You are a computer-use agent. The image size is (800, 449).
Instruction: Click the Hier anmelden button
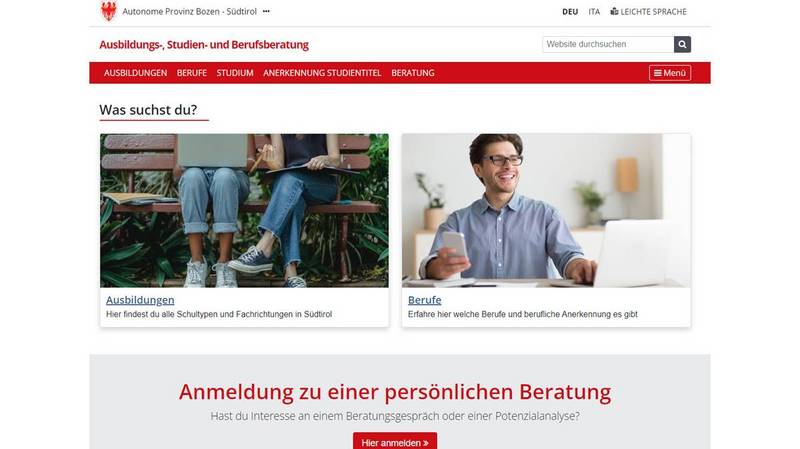tap(395, 442)
